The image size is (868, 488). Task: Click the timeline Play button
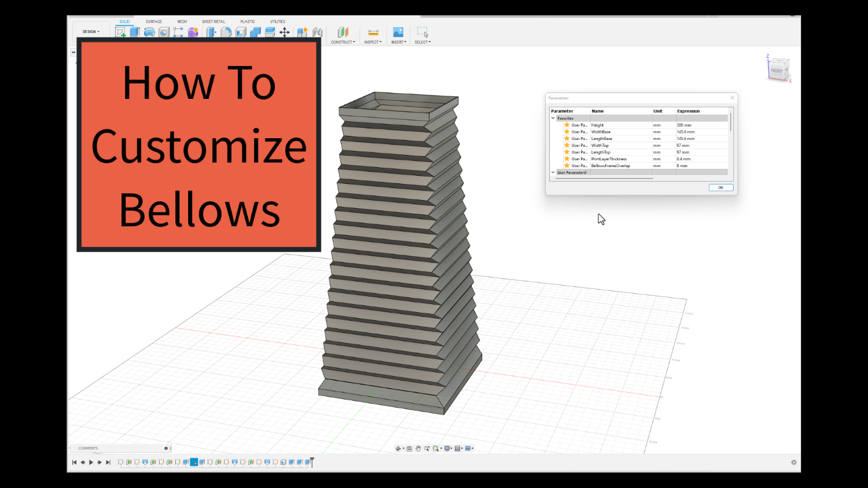pyautogui.click(x=91, y=463)
